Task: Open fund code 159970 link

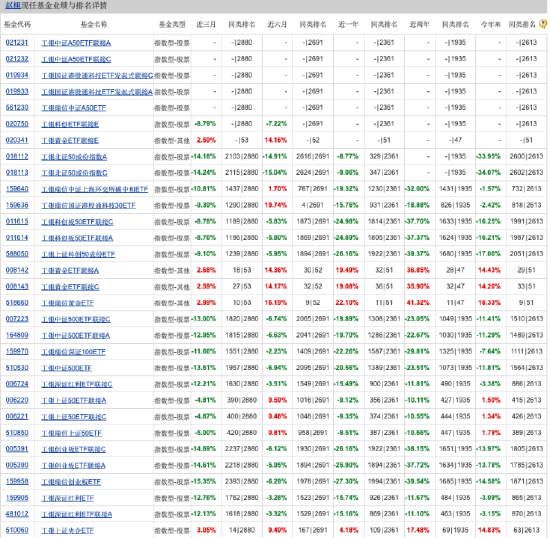Action: (17, 351)
